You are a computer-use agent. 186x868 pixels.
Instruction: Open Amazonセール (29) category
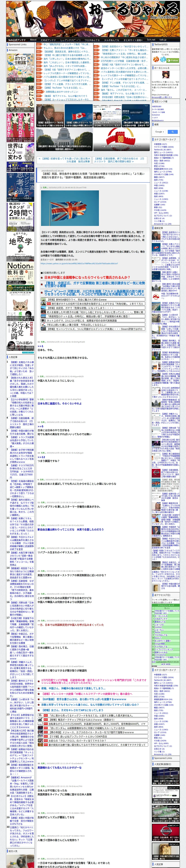(x=163, y=224)
